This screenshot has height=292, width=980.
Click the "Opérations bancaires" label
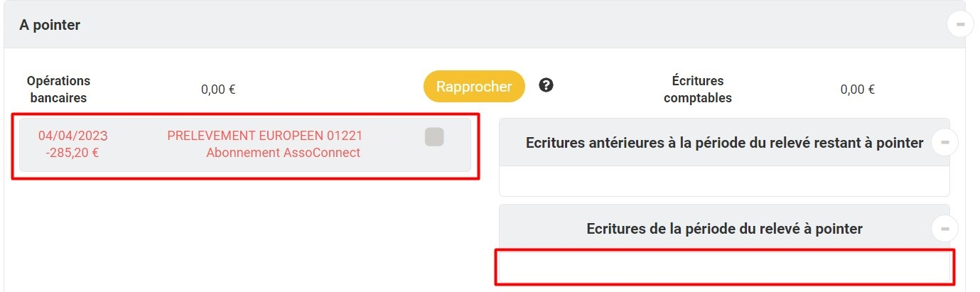58,90
